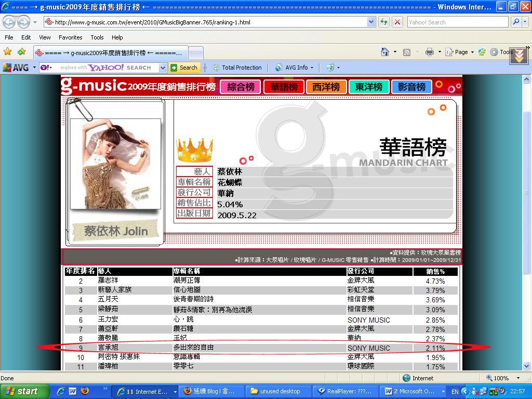
Task: Click Internet Explorer quick launch icon
Action: point(61,391)
